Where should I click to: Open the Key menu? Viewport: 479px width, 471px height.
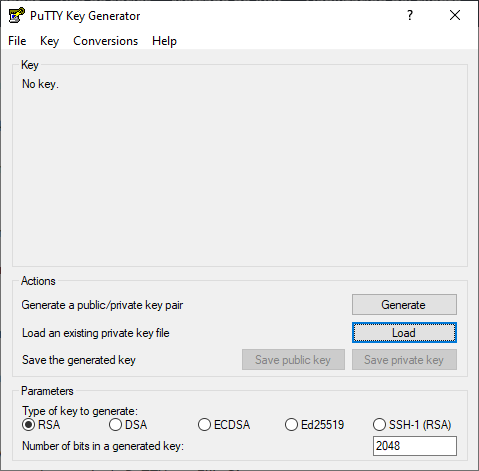click(x=49, y=41)
